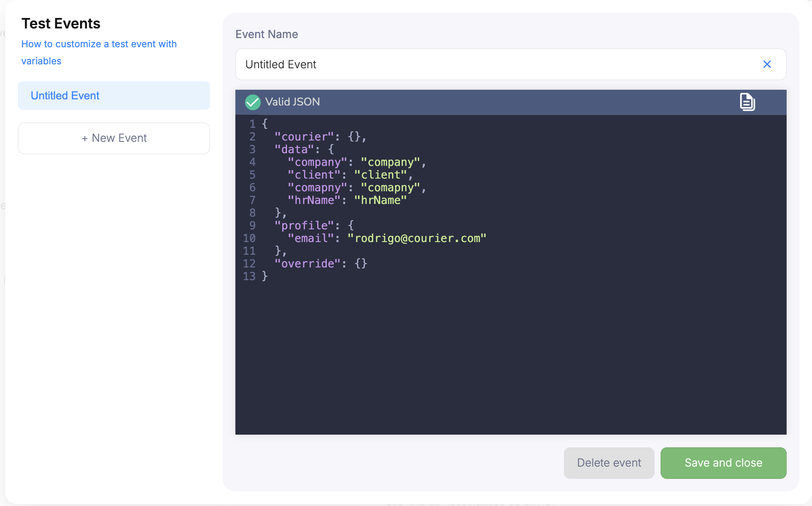Click the "company" value on line 4

click(x=390, y=162)
